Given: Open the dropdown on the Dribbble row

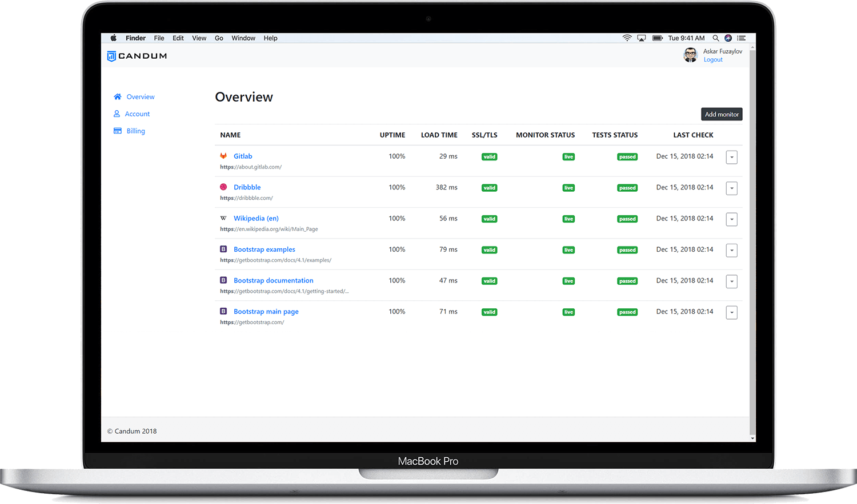Looking at the screenshot, I should click(731, 188).
